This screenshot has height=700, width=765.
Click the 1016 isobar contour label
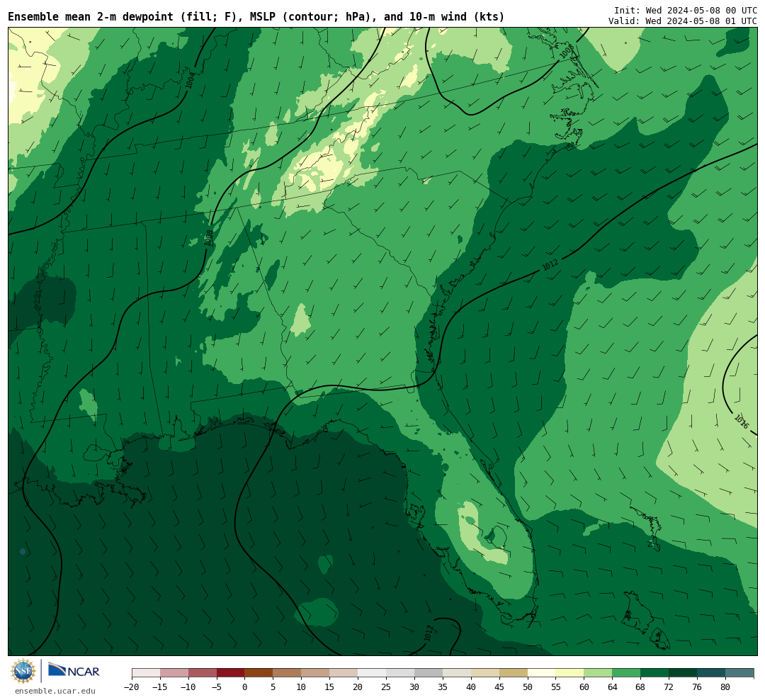(742, 422)
